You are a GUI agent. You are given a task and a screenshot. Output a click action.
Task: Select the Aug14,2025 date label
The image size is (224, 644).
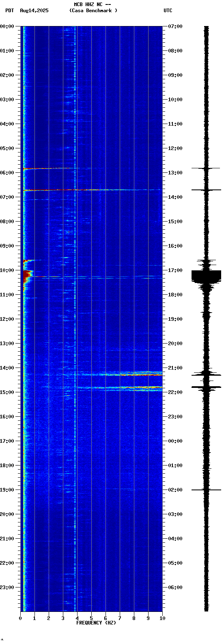[34, 11]
